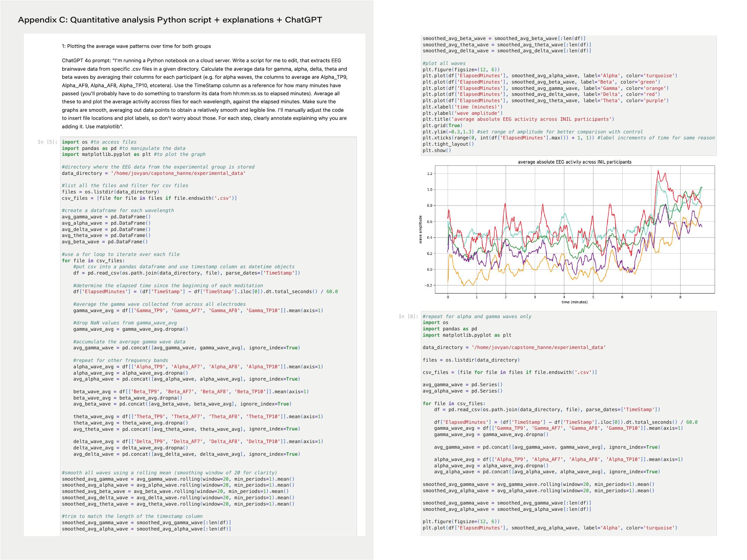This screenshot has width=747, height=560.
Task: Select the "In [5]:" cell prompt
Action: coord(47,142)
